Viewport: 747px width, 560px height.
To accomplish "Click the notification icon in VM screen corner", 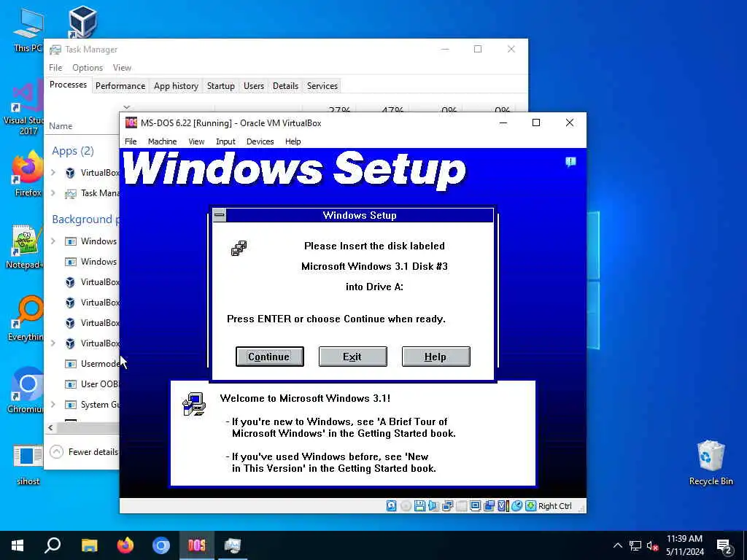I will click(x=570, y=162).
